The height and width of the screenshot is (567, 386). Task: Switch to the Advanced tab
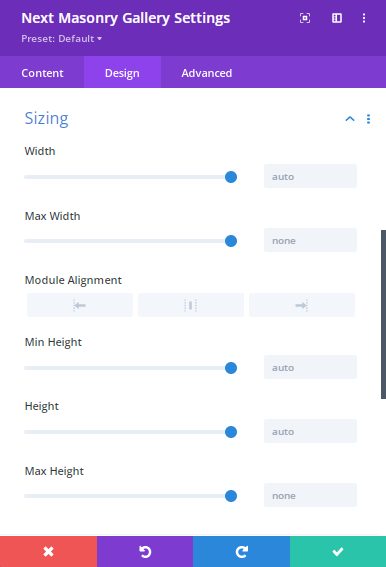[207, 73]
